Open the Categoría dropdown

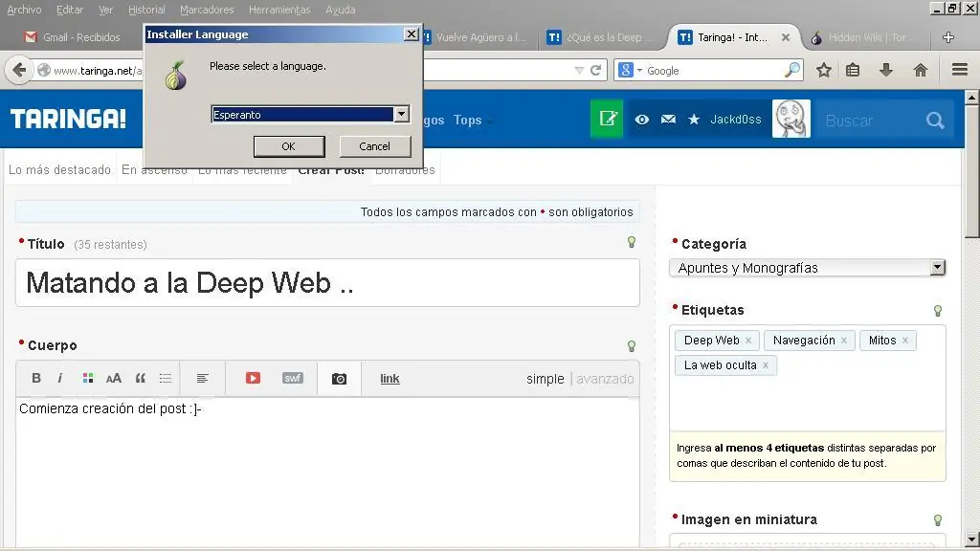click(807, 268)
